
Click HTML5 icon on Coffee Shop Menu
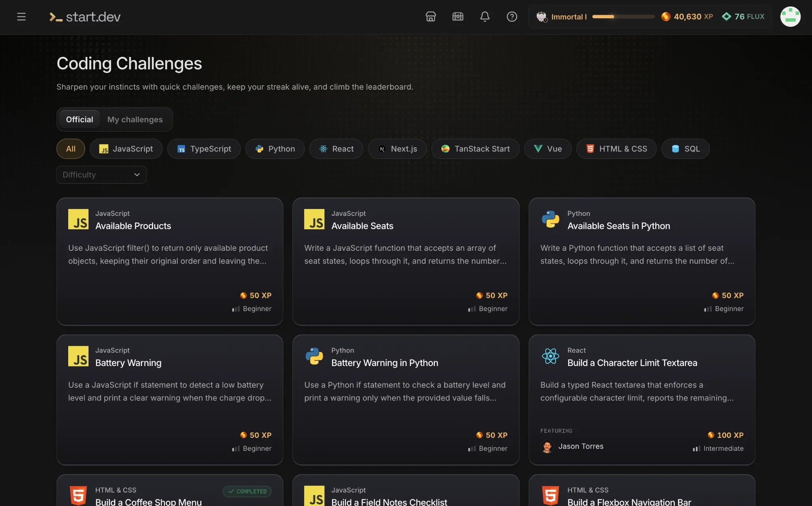78,495
